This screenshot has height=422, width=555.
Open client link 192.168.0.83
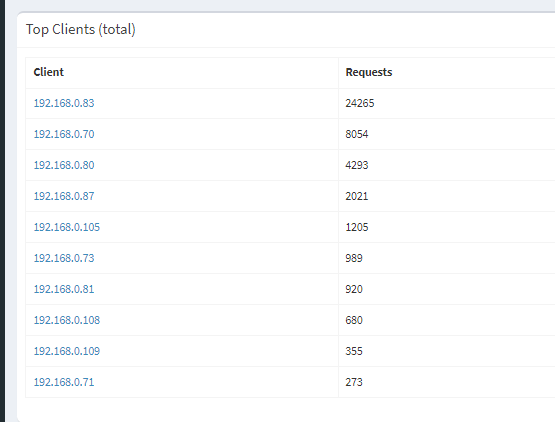click(64, 103)
